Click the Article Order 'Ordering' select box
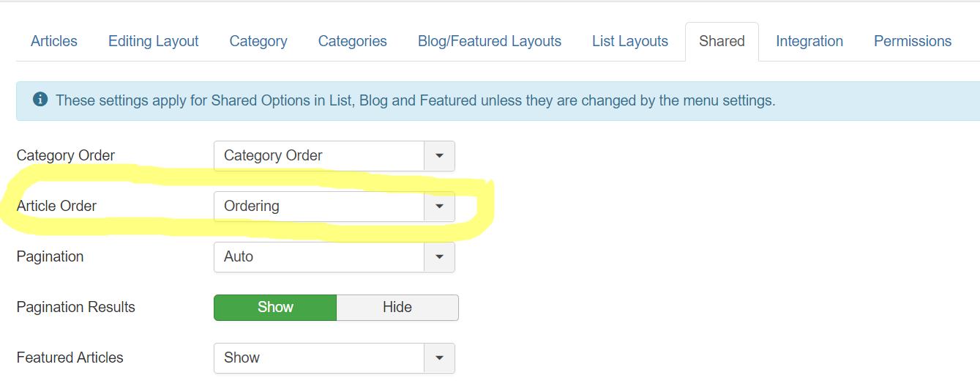 [319, 207]
